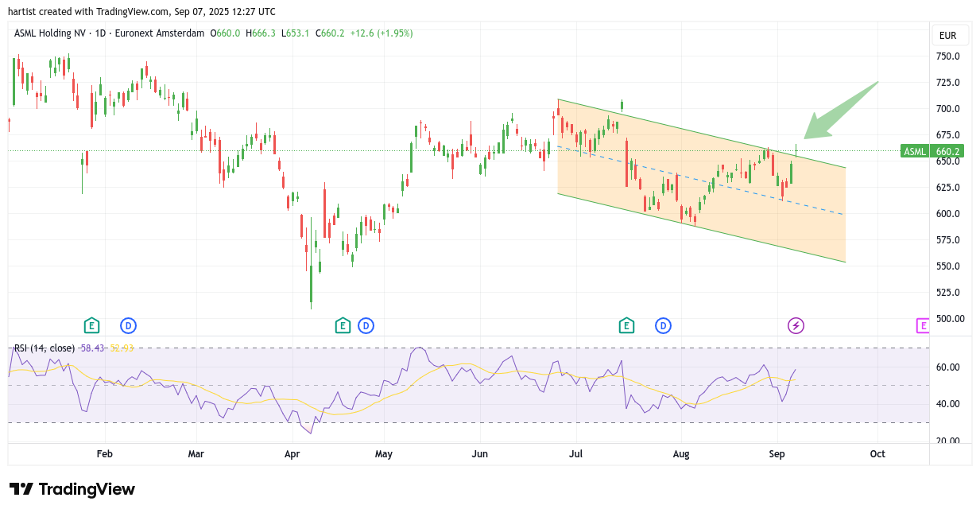Click the close value C660.2

(330, 33)
